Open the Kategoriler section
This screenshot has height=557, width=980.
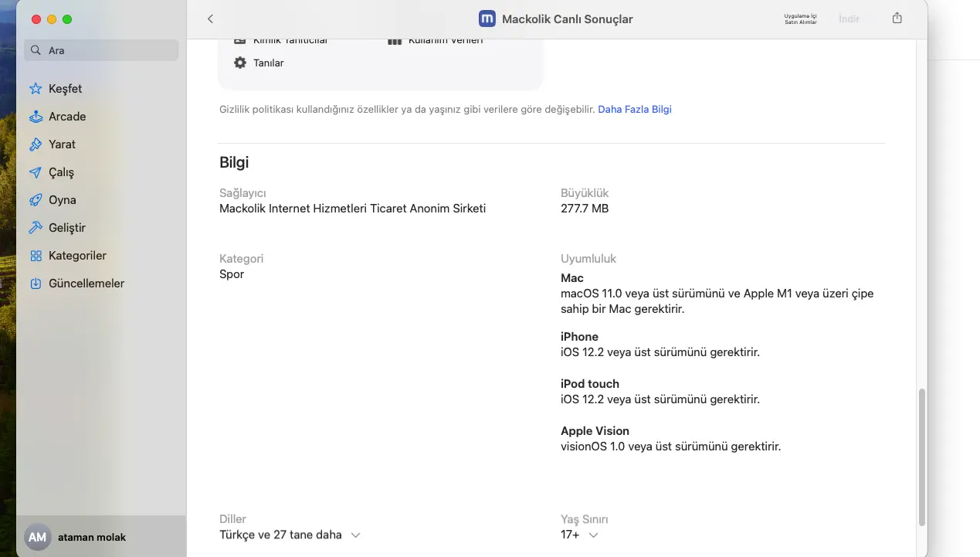(101, 256)
